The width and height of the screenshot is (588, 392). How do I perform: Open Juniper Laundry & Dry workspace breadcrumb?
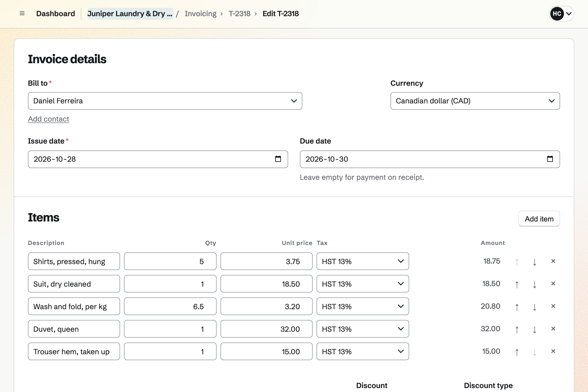point(130,13)
